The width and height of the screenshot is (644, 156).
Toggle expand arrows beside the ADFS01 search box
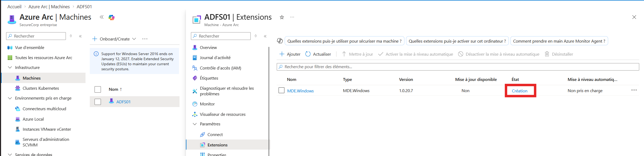click(256, 36)
